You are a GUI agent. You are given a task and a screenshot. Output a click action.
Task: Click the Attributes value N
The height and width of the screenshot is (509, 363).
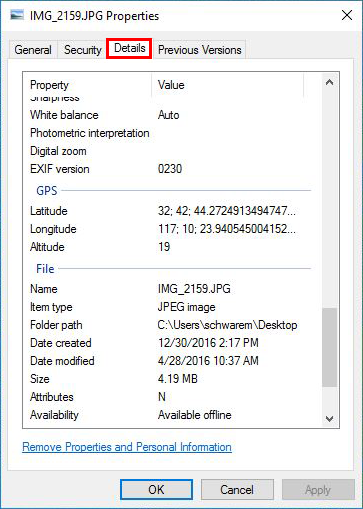(162, 397)
